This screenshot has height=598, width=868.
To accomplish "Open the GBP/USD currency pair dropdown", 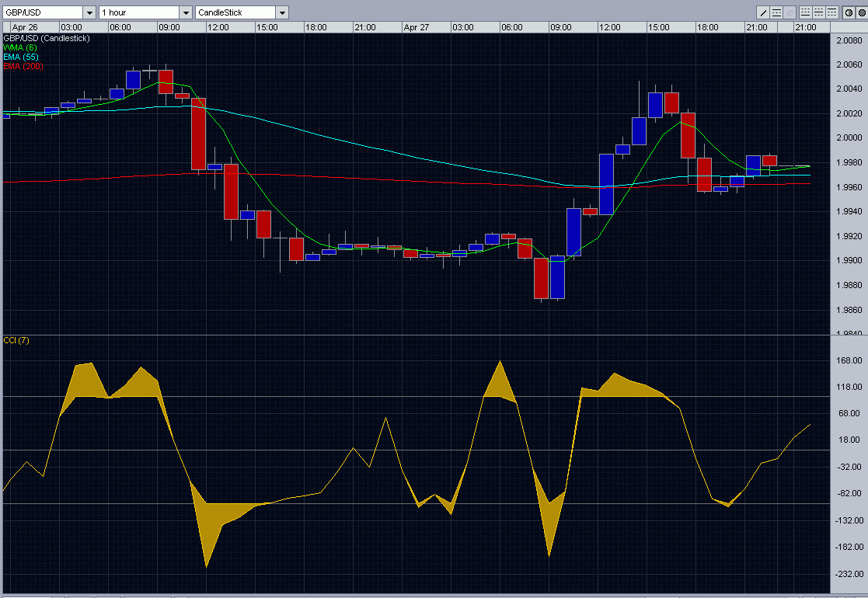I will tap(89, 12).
